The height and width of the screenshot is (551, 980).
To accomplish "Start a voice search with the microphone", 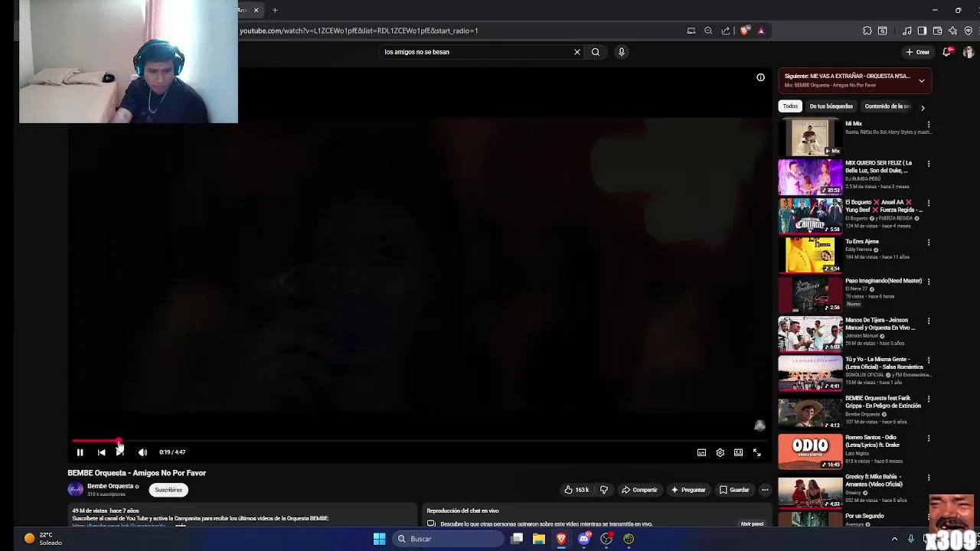I will 621,52.
